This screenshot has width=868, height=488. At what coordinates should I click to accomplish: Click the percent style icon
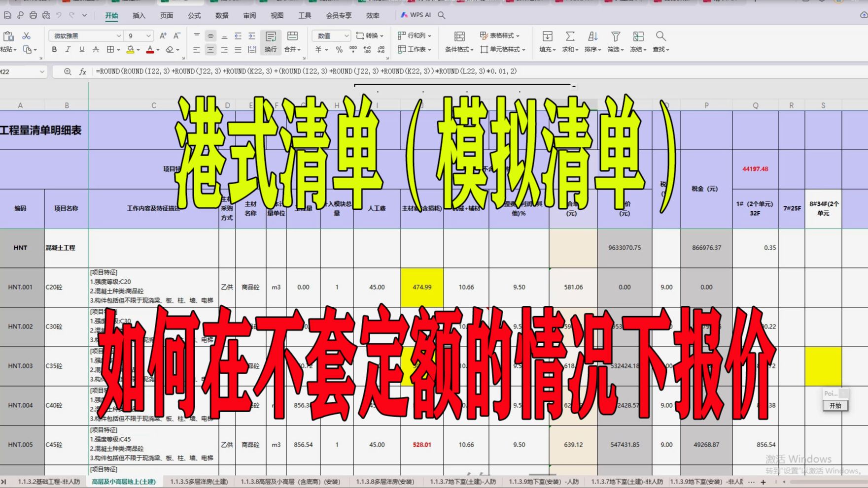[x=339, y=49]
